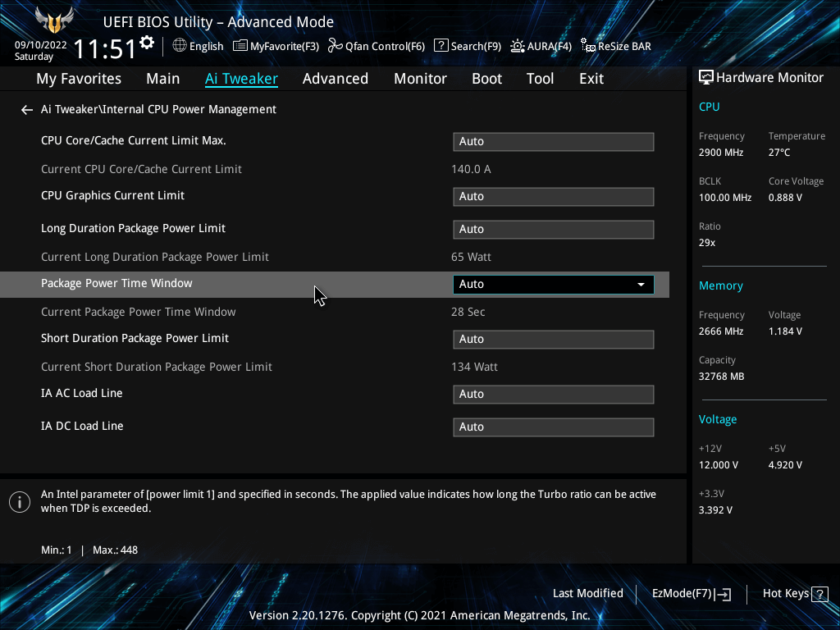The height and width of the screenshot is (630, 840).
Task: Click the globe language icon
Action: click(x=180, y=46)
